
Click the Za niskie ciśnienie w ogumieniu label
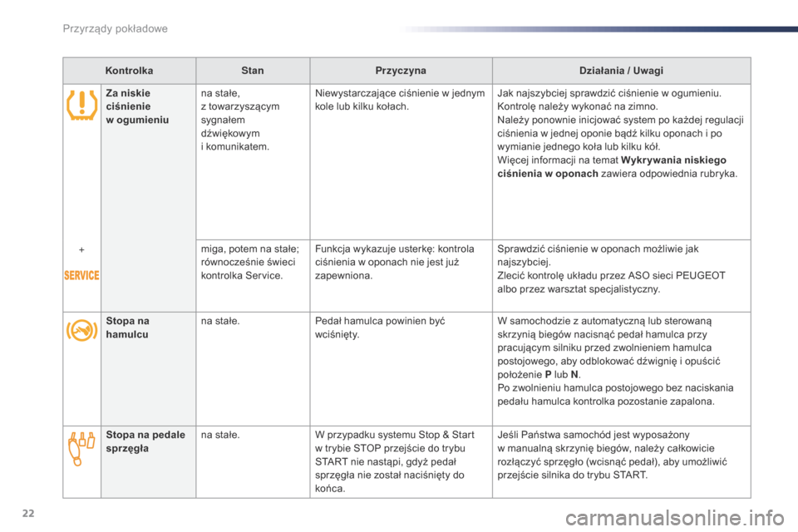click(137, 106)
